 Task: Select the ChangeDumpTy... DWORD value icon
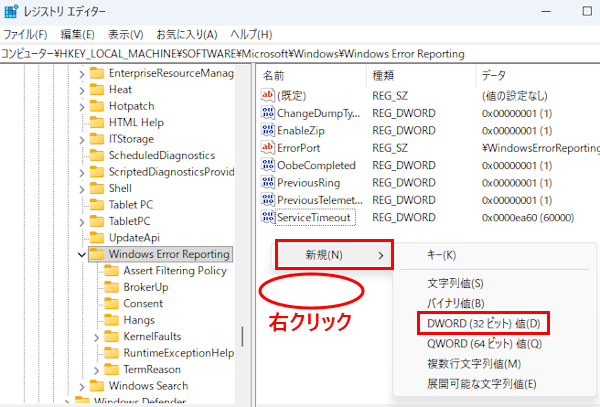(267, 112)
